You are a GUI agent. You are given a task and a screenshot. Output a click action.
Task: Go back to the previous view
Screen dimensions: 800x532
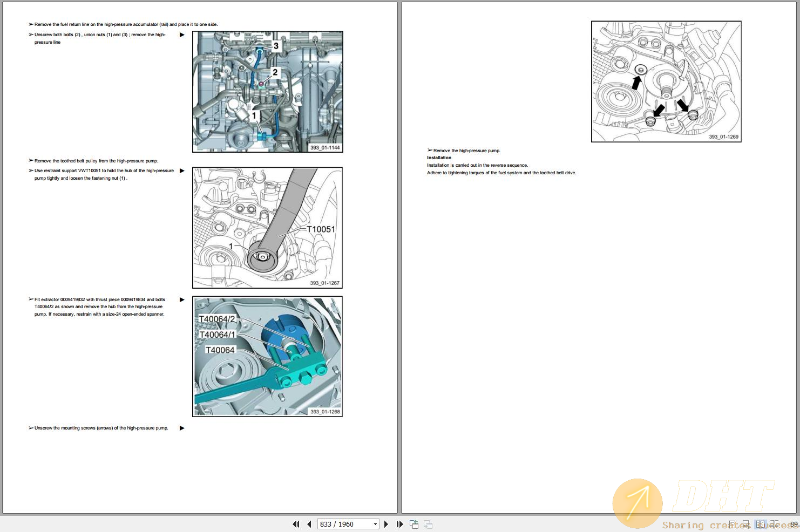(x=414, y=524)
